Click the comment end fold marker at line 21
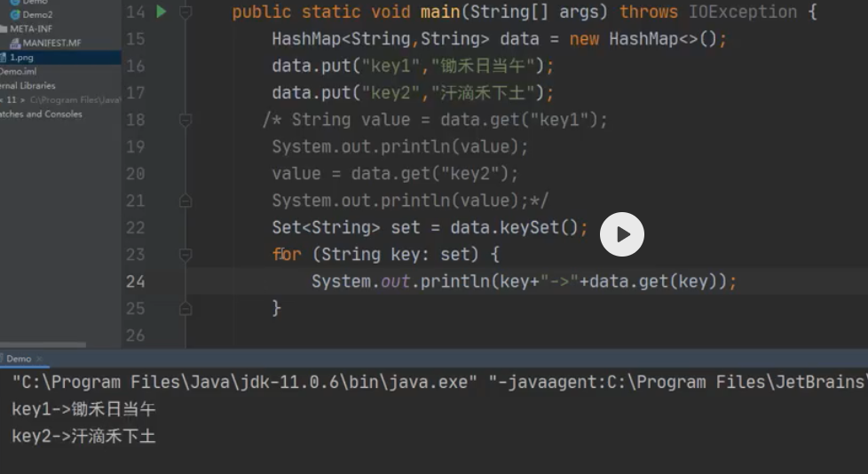Viewport: 868px width, 474px height. point(186,201)
